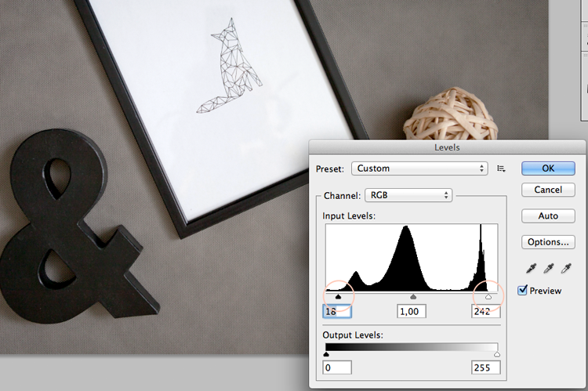Open the preset options menu icon
Viewport: 588px width, 391px height.
click(501, 168)
